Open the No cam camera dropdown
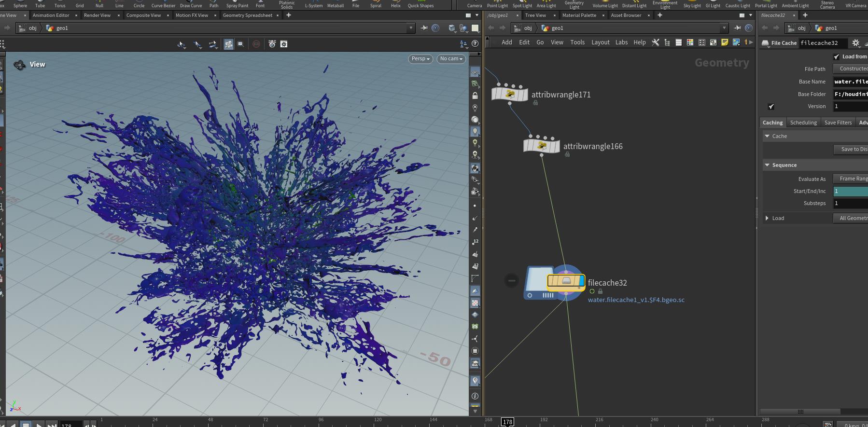The height and width of the screenshot is (427, 868). [x=451, y=59]
